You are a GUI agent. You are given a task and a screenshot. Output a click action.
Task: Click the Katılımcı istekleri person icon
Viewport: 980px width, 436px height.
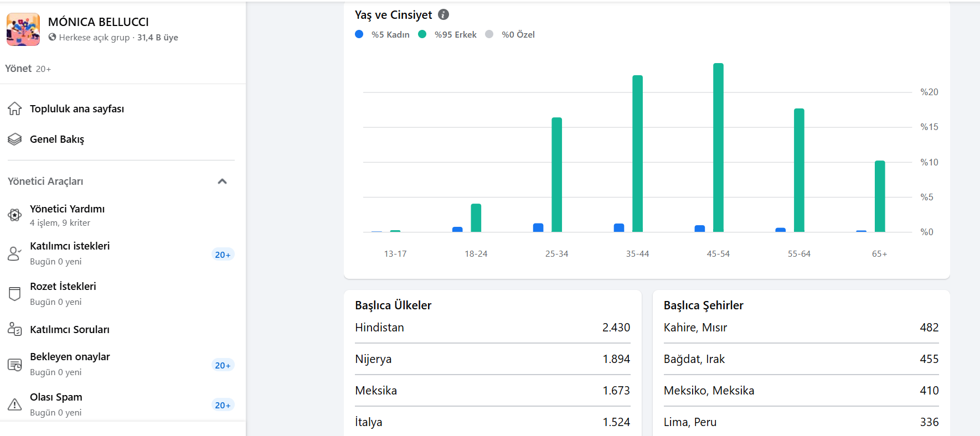pyautogui.click(x=15, y=253)
